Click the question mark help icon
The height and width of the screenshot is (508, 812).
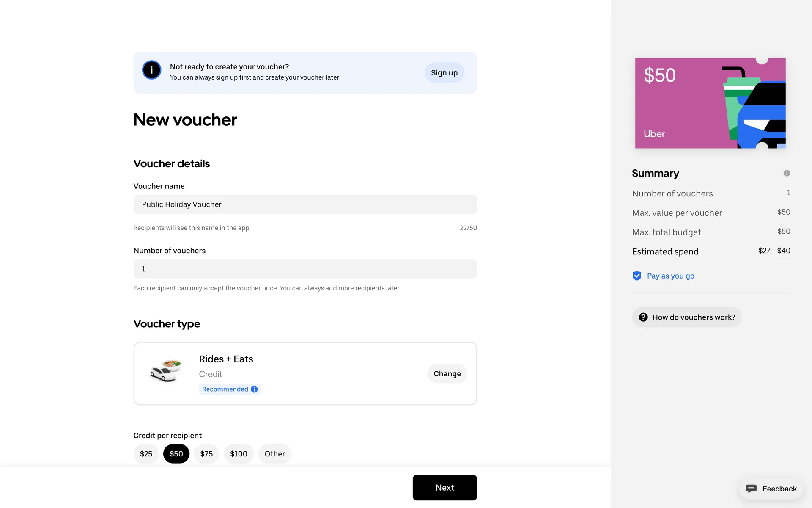point(643,317)
